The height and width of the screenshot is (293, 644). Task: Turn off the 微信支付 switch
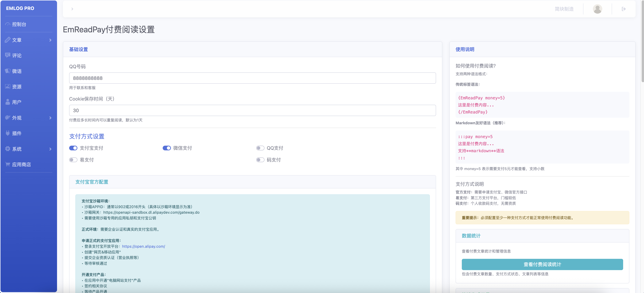(x=167, y=148)
